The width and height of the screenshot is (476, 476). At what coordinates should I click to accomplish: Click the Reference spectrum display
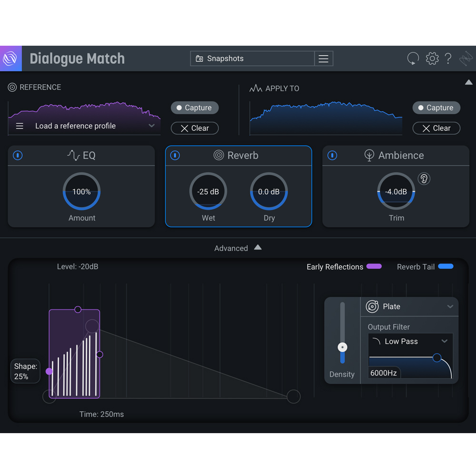[84, 118]
